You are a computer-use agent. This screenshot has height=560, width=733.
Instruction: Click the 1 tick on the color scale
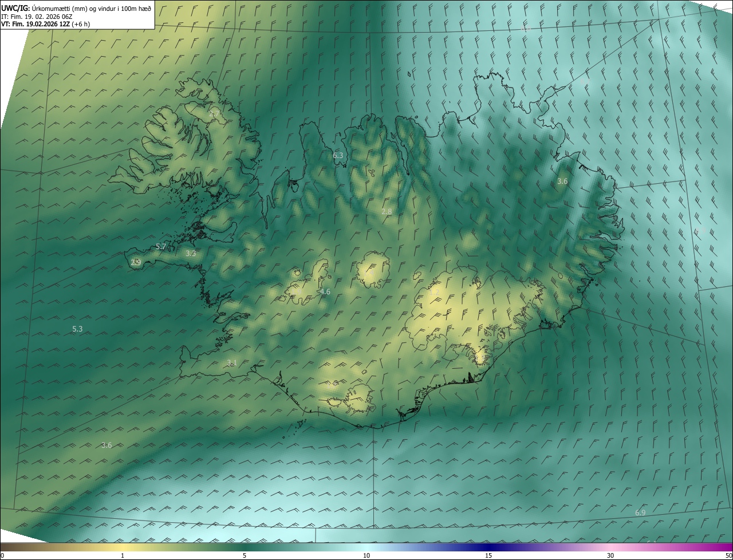point(123,555)
